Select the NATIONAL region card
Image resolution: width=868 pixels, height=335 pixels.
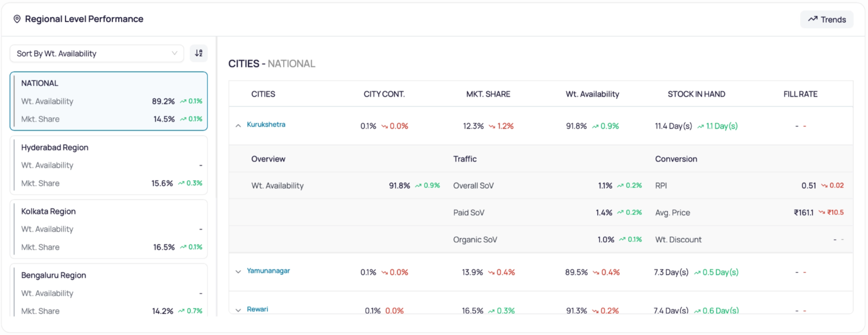tap(109, 101)
